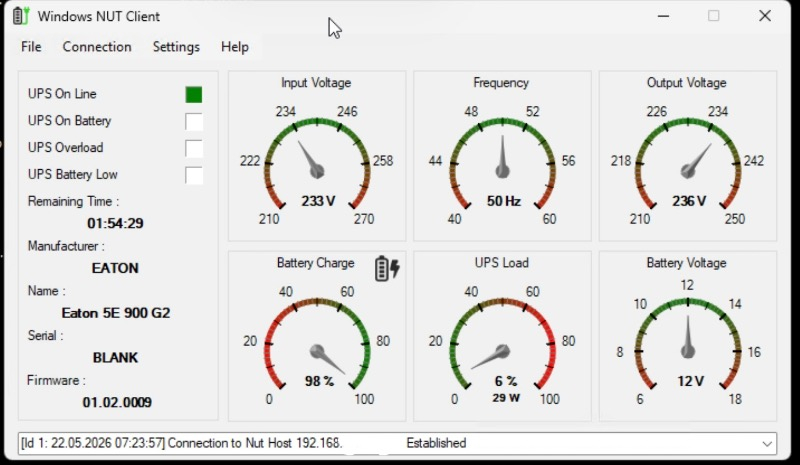Viewport: 800px width, 465px height.
Task: Click the 29 W load power value
Action: tap(506, 398)
